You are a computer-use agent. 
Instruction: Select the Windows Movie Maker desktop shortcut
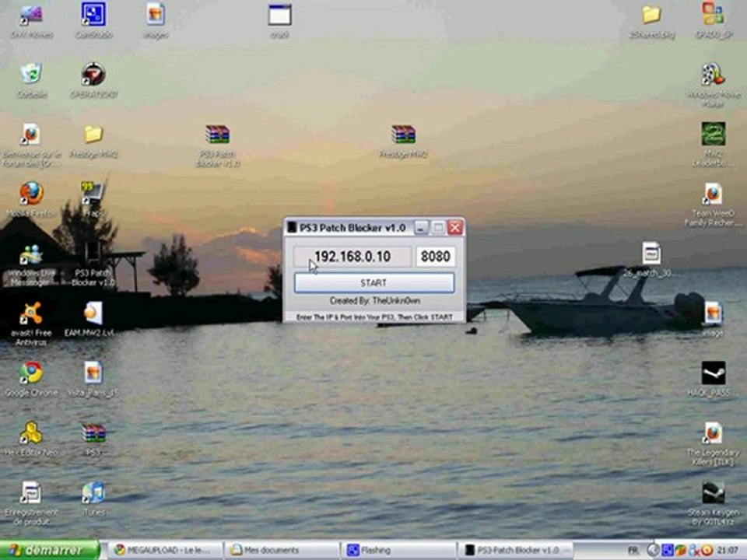pyautogui.click(x=714, y=85)
